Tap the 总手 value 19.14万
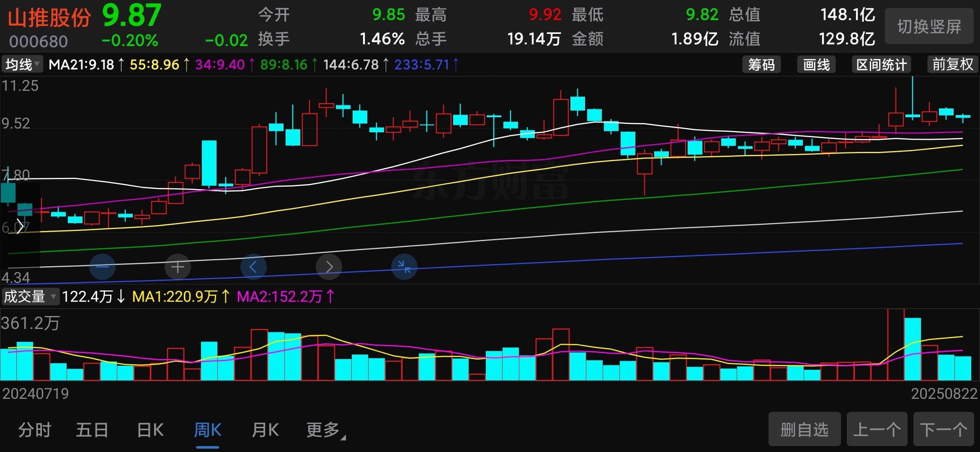This screenshot has width=980, height=452. click(x=534, y=39)
